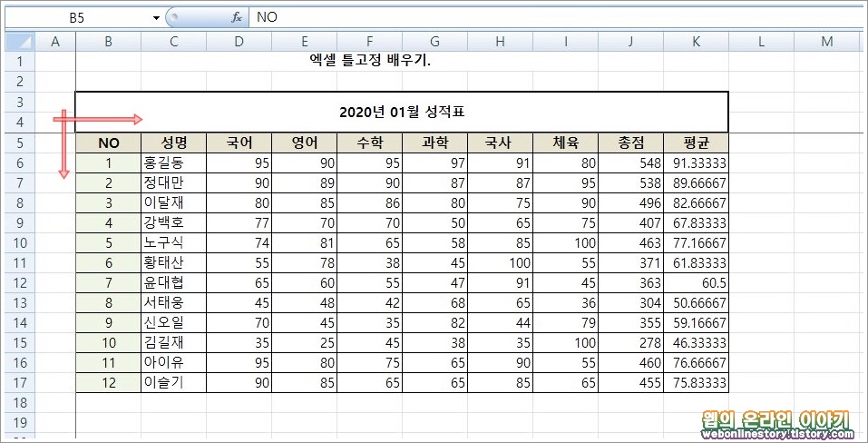The height and width of the screenshot is (443, 868).
Task: Select column K header
Action: tap(697, 42)
